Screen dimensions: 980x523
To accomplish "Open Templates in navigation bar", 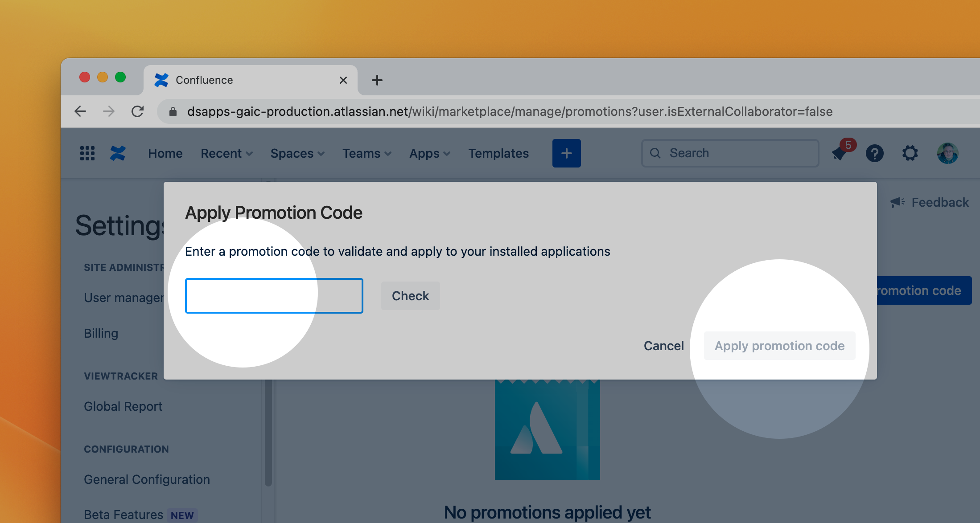I will pos(498,153).
